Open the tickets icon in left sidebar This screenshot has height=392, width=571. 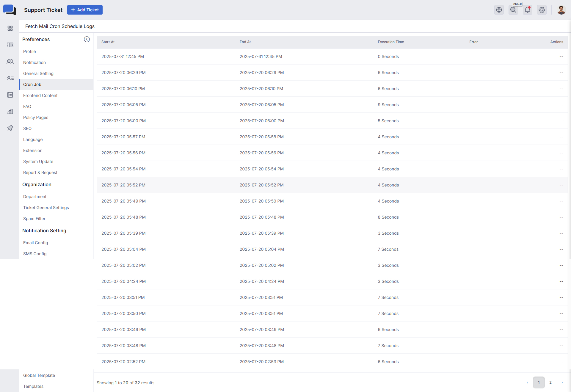[10, 45]
